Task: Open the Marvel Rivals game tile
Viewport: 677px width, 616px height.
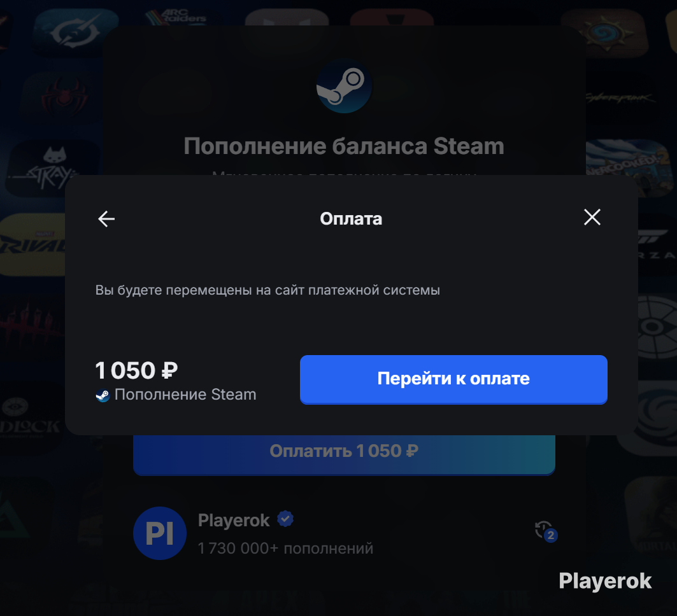Action: (x=32, y=244)
